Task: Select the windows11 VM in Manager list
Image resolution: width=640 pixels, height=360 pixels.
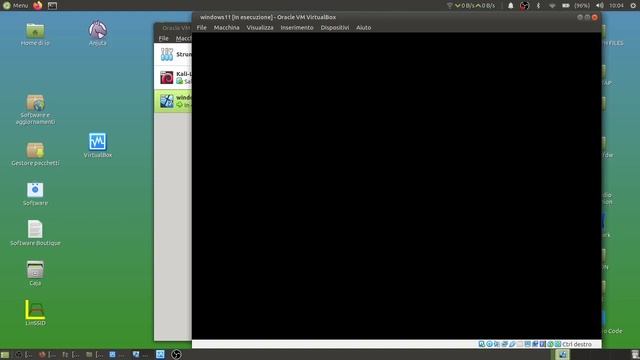Action: (173, 101)
